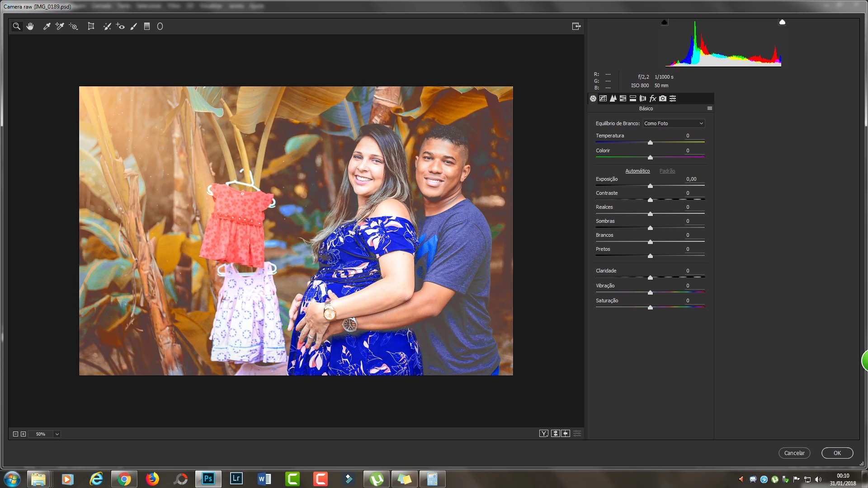Image resolution: width=868 pixels, height=488 pixels.
Task: Click the Exposição slider handle
Action: tap(650, 186)
